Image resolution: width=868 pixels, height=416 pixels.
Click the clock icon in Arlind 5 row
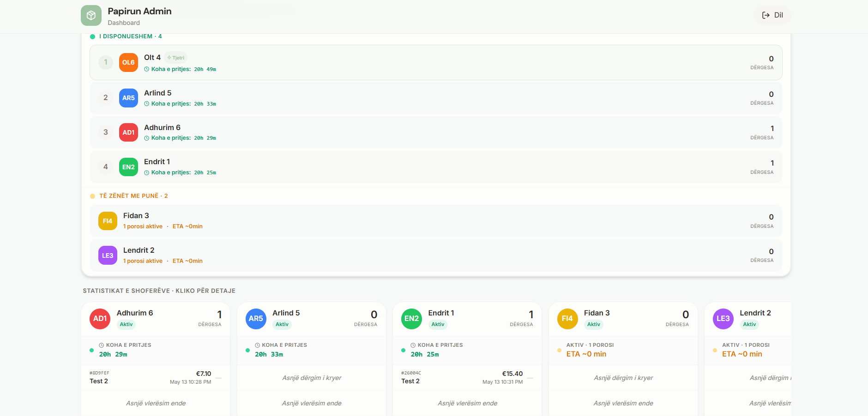pyautogui.click(x=147, y=104)
